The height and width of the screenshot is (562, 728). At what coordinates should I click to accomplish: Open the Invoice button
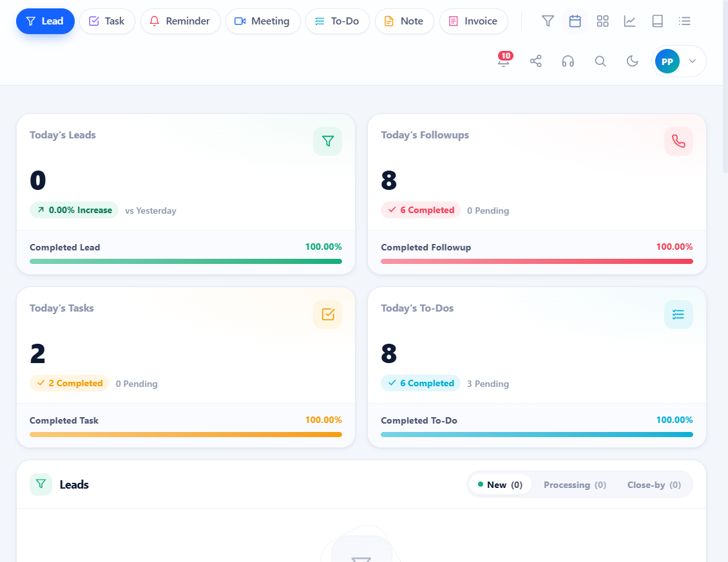(x=473, y=21)
